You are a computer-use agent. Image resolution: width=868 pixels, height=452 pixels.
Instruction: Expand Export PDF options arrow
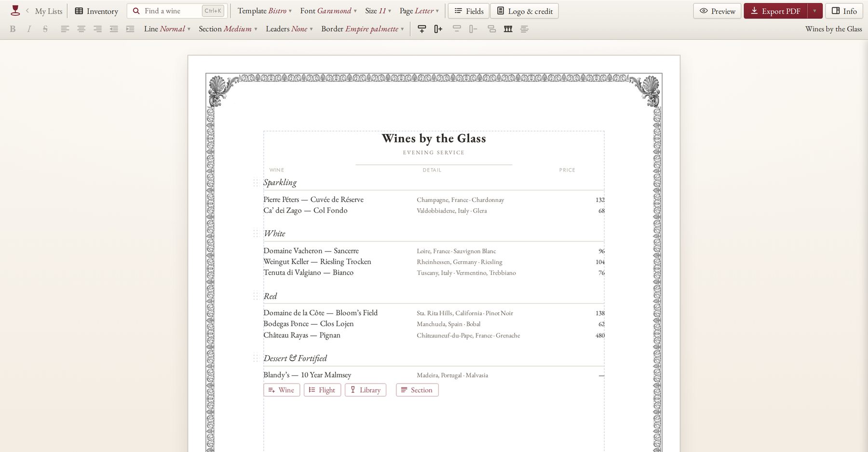click(815, 11)
